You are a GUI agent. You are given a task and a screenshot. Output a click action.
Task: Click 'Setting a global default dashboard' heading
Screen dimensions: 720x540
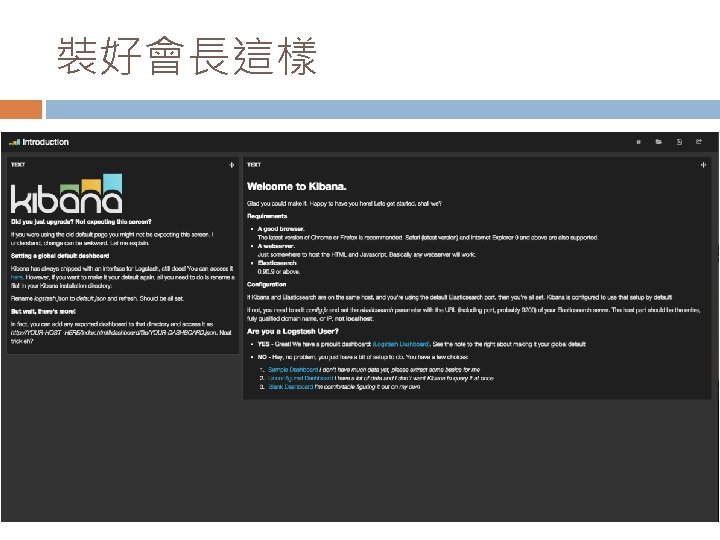[60, 256]
